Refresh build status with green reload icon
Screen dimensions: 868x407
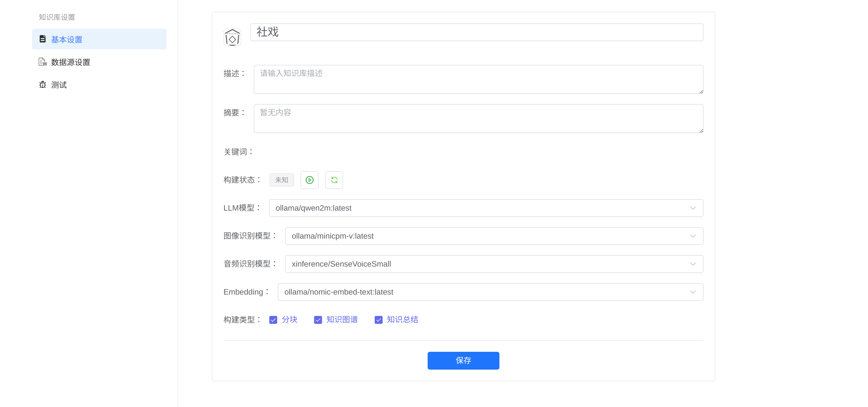click(x=334, y=180)
